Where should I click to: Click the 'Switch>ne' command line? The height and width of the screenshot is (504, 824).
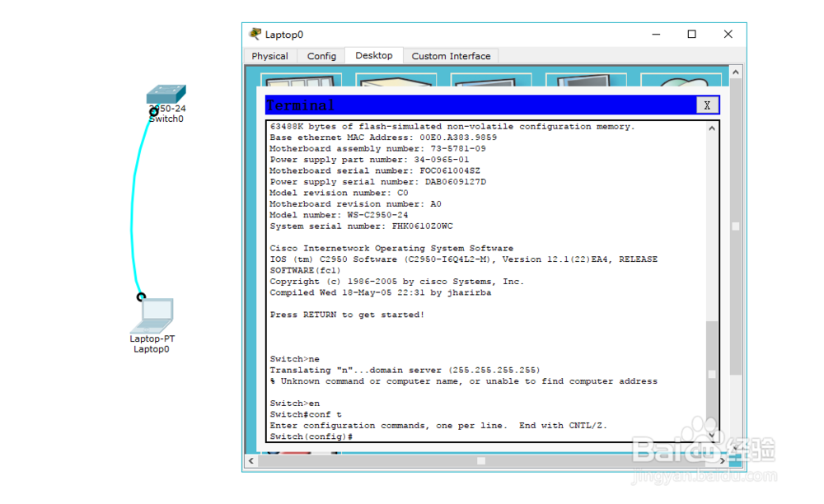pos(295,359)
